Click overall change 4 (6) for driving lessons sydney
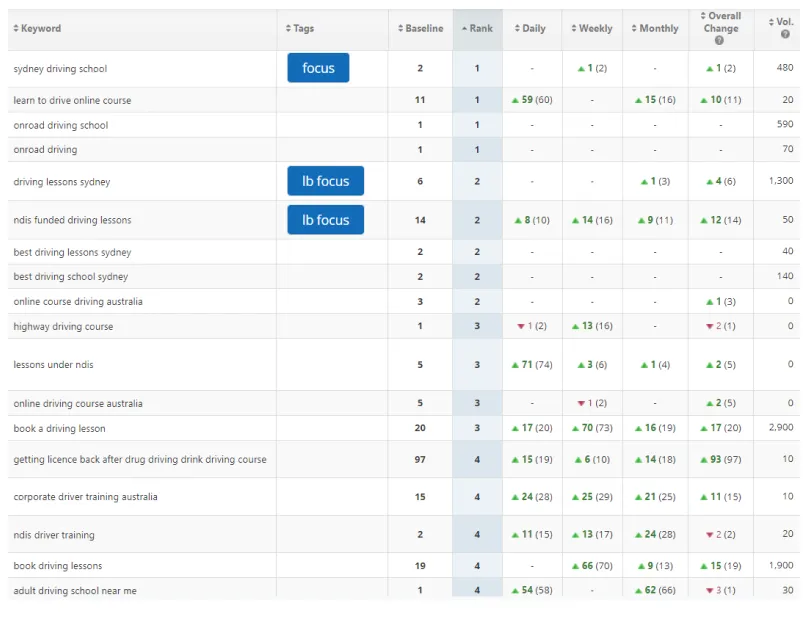Image resolution: width=810 pixels, height=617 pixels. pyautogui.click(x=721, y=181)
